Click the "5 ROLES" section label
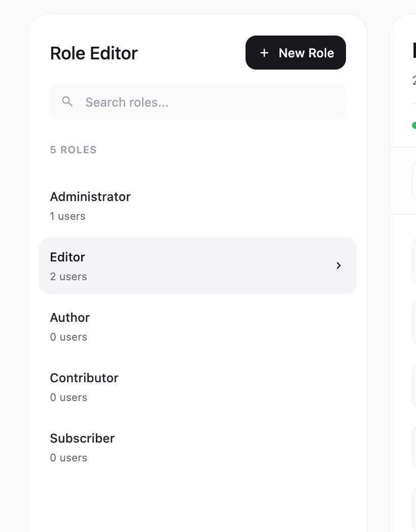The width and height of the screenshot is (416, 532). (73, 150)
